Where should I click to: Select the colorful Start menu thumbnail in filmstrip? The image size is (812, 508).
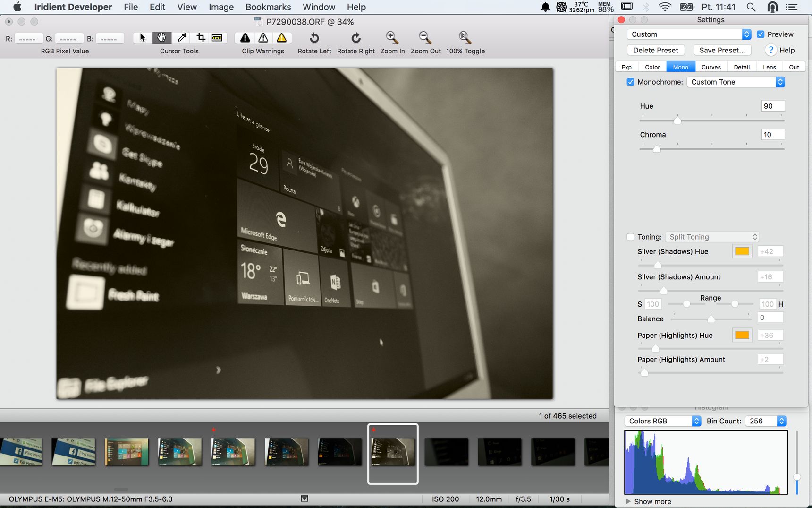point(126,452)
